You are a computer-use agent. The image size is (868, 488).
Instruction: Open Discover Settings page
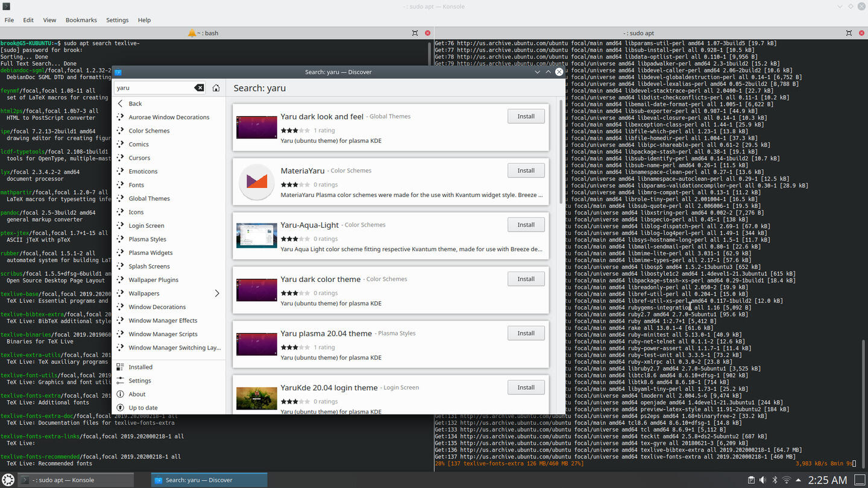(x=169, y=381)
